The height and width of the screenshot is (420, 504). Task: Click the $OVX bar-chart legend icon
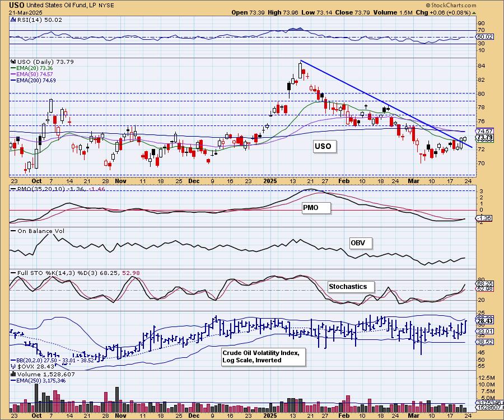click(13, 366)
